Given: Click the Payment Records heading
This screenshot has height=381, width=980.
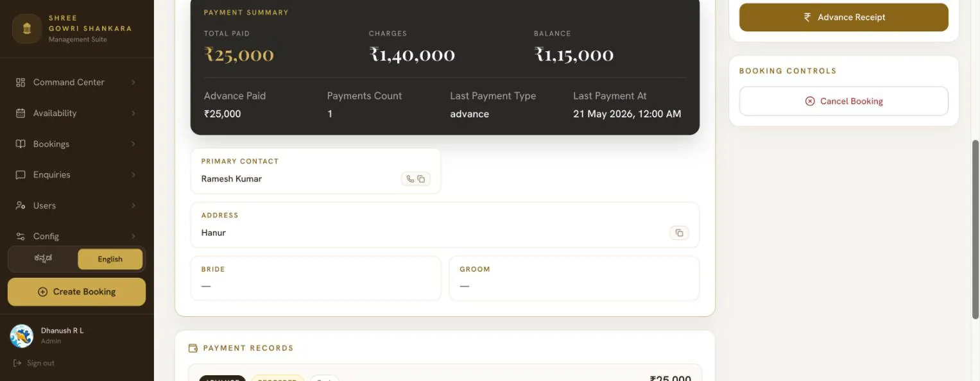Looking at the screenshot, I should click(248, 348).
